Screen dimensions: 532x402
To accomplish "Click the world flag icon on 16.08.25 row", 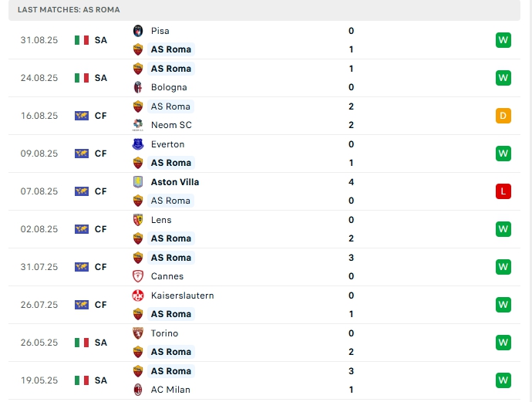I will pos(82,116).
